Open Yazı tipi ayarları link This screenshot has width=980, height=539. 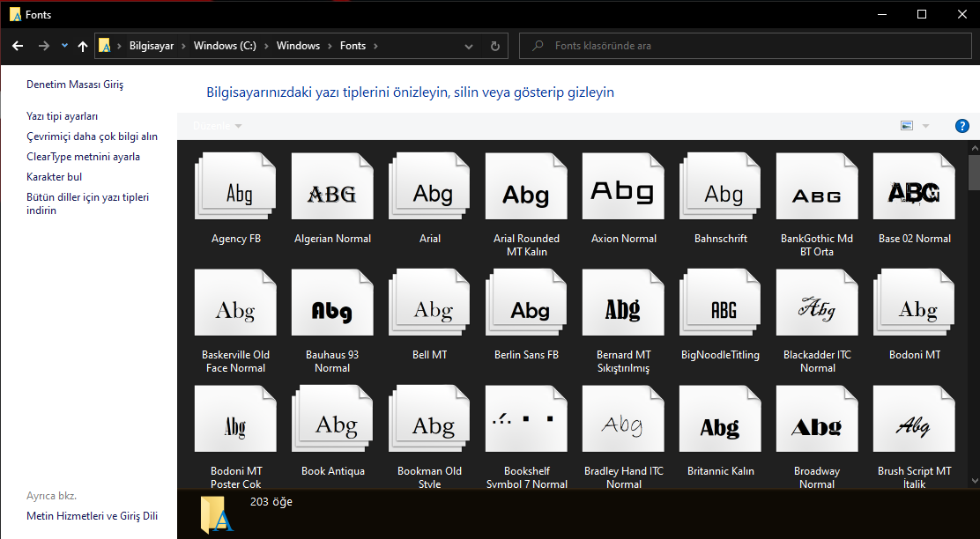(62, 116)
